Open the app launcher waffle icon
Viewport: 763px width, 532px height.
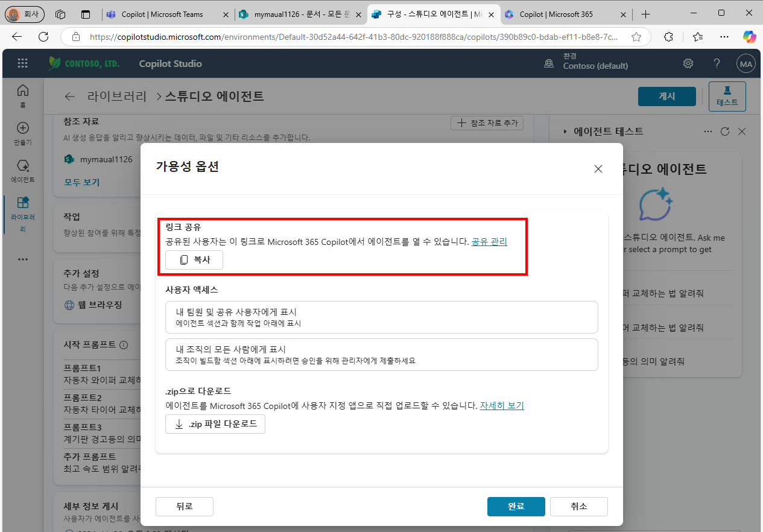[22, 63]
